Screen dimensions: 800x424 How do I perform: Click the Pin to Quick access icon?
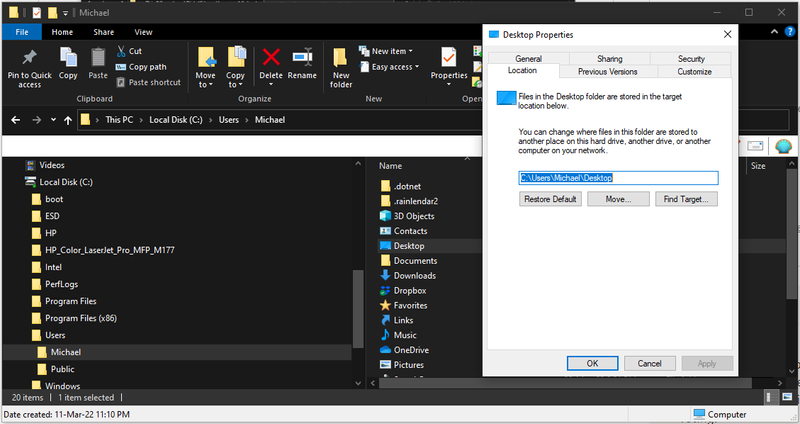coord(30,56)
